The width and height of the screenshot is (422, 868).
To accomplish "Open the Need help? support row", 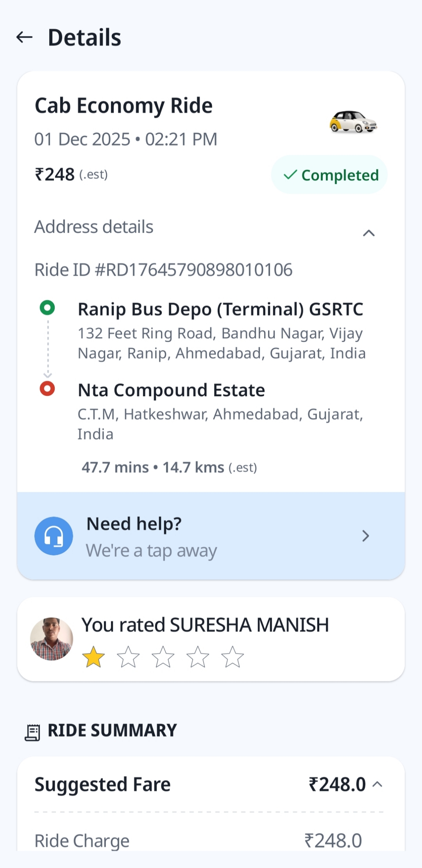I will [211, 536].
